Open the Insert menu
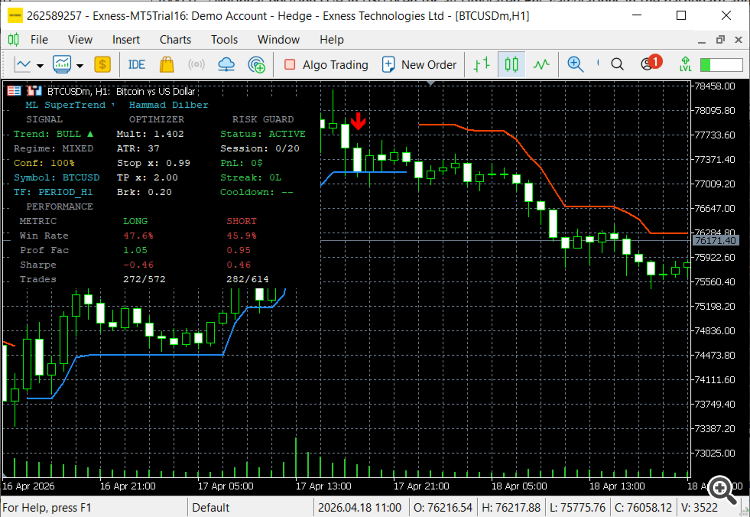 [x=126, y=40]
